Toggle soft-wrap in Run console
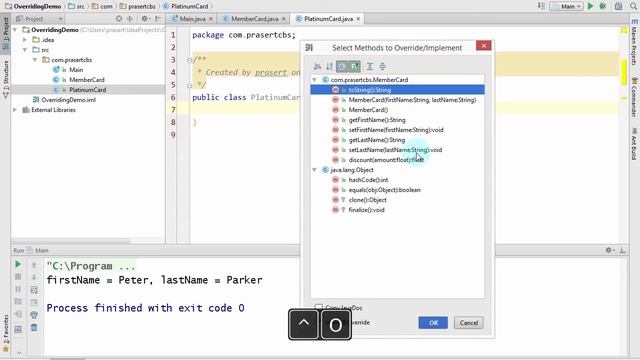 [x=34, y=290]
